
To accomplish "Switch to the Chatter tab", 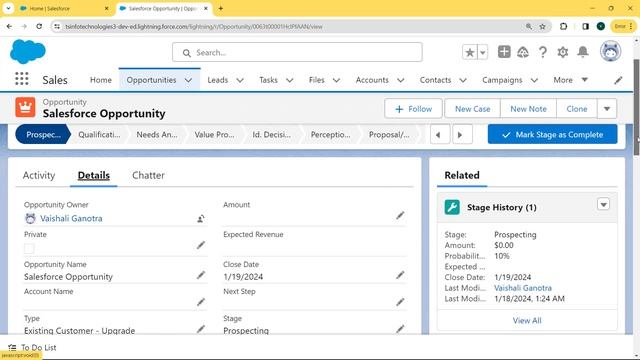I will click(148, 176).
